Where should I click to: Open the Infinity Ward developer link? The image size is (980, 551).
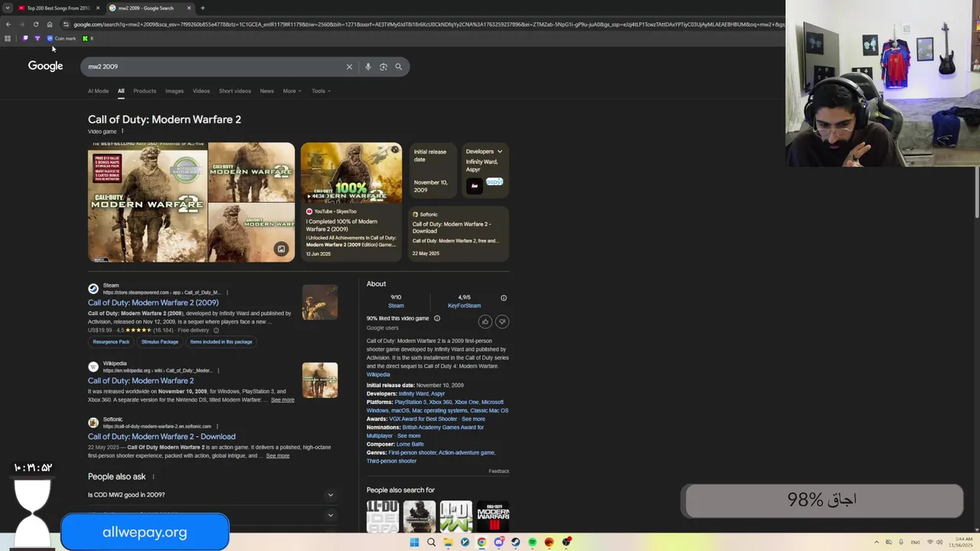(x=415, y=394)
